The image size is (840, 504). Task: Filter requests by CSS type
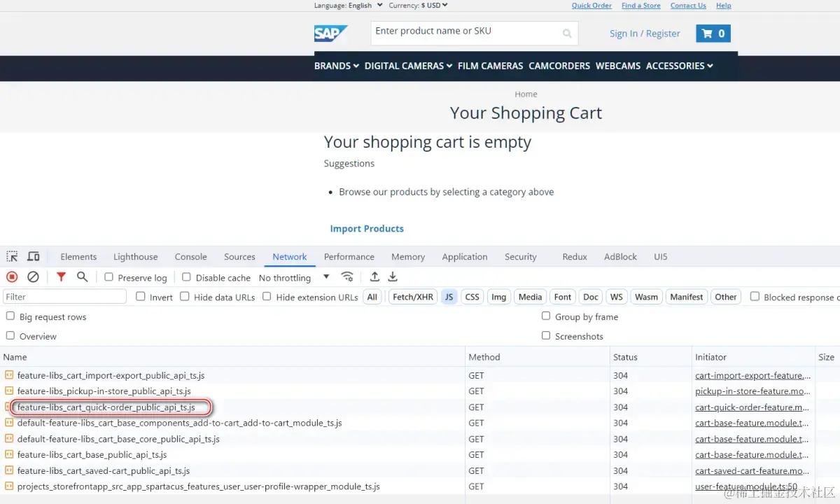pyautogui.click(x=472, y=297)
